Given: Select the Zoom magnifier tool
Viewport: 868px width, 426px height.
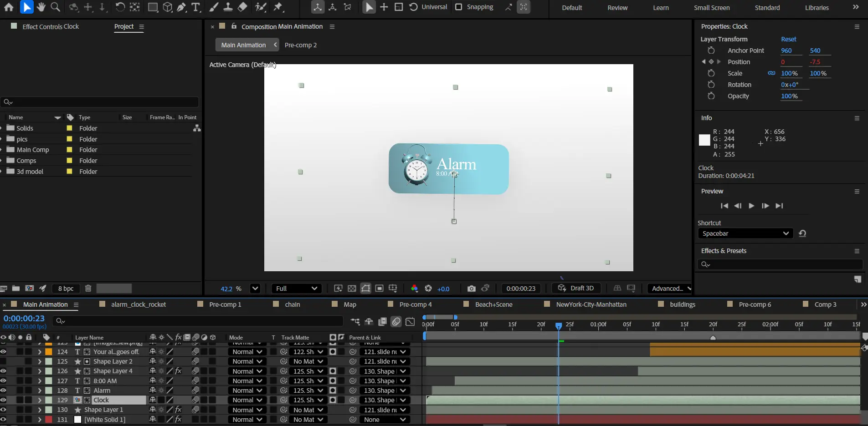Looking at the screenshot, I should click(55, 7).
